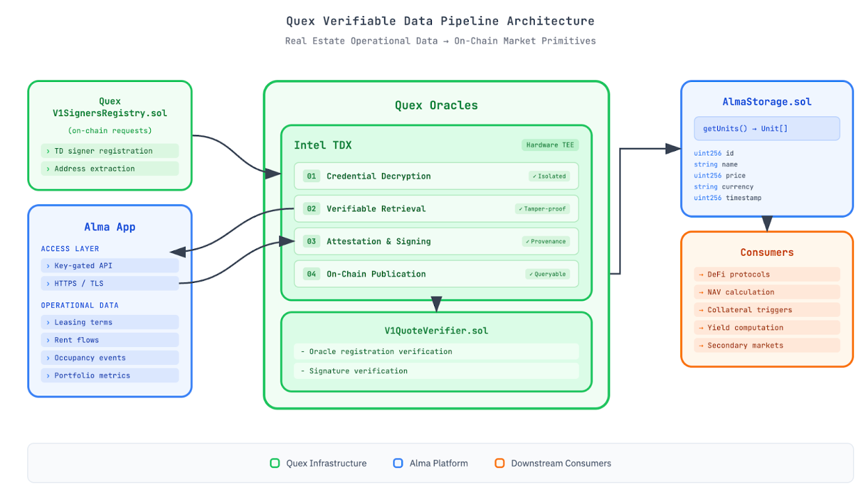
Task: Select the Leasing terms row
Action: pos(110,322)
